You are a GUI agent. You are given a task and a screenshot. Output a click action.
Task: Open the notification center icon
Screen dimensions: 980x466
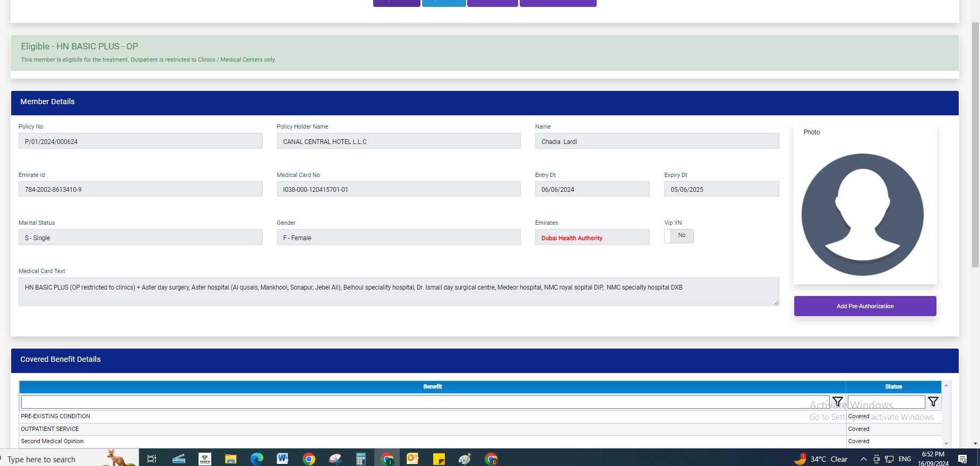962,459
